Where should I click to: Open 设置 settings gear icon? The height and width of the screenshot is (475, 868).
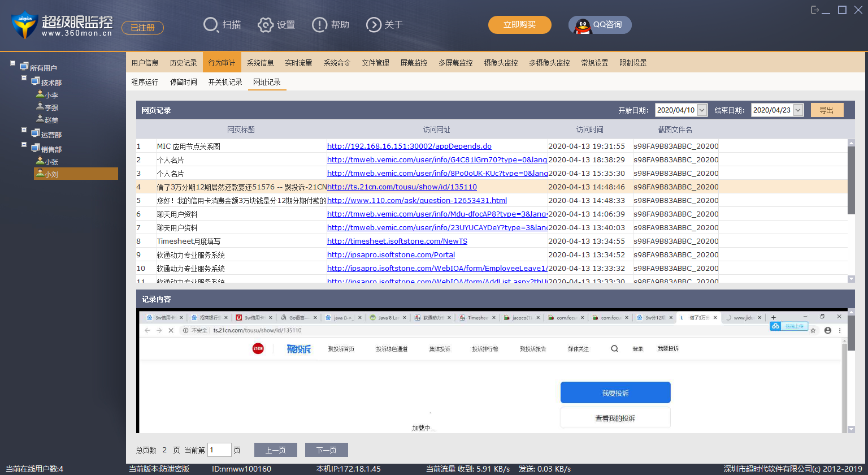pos(266,25)
